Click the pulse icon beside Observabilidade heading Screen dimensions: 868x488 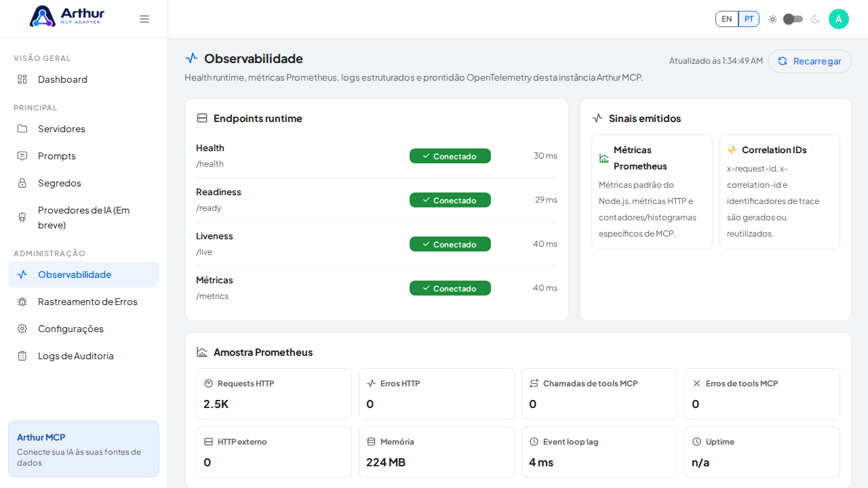(192, 58)
